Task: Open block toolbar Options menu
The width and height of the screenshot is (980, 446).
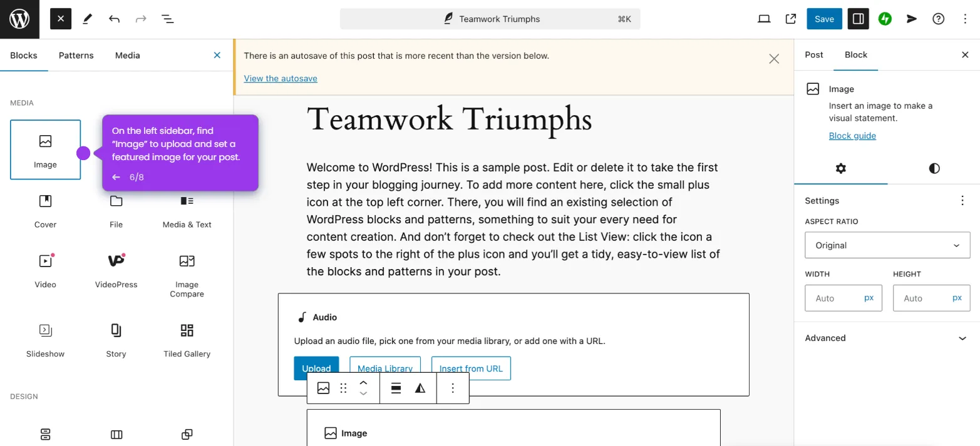Action: (453, 388)
